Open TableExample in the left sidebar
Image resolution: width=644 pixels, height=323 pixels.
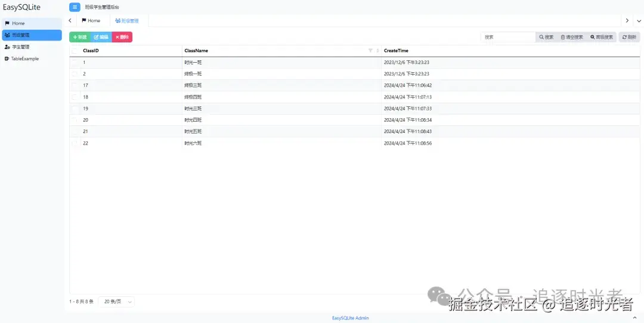tap(32, 59)
